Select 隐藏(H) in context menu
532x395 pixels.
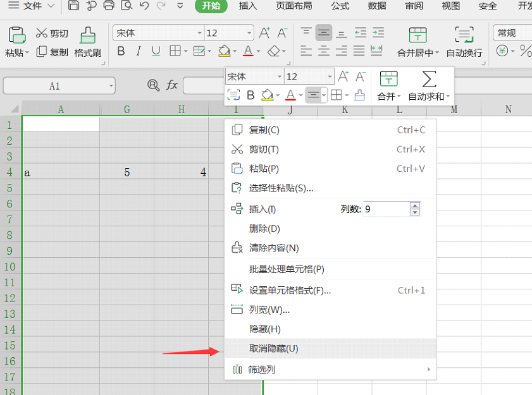(330, 329)
